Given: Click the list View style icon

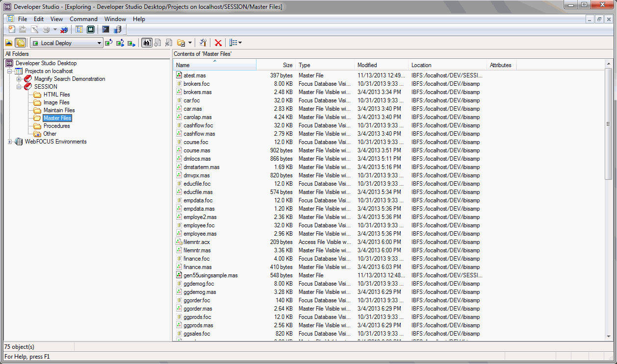Looking at the screenshot, I should [x=233, y=43].
